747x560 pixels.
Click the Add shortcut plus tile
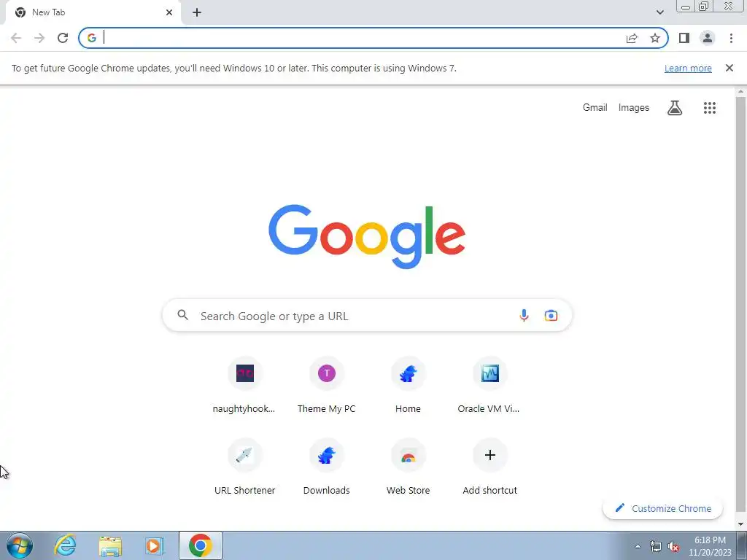pyautogui.click(x=489, y=467)
